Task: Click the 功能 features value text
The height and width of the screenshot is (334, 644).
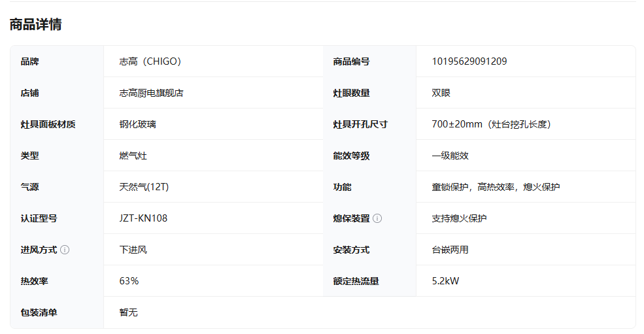Action: 496,187
